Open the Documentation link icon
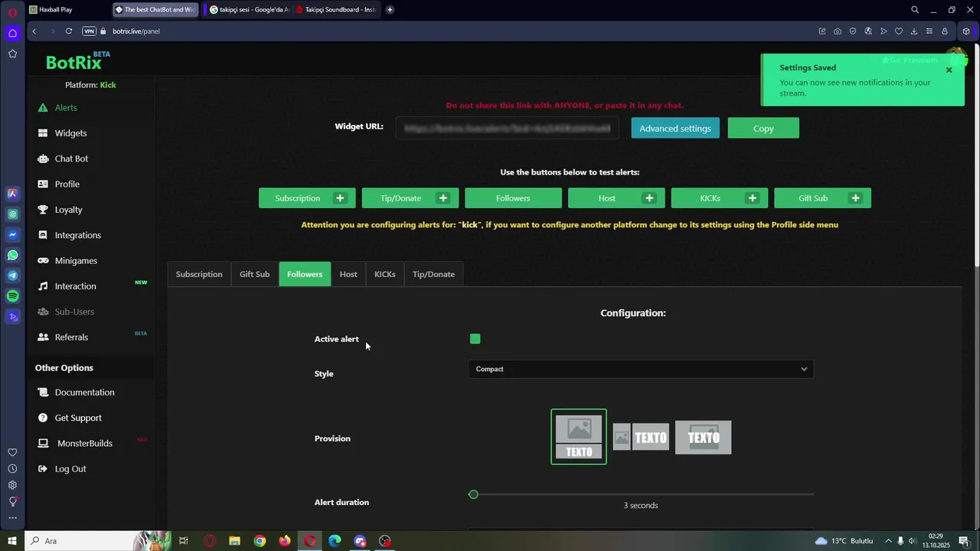 (43, 393)
